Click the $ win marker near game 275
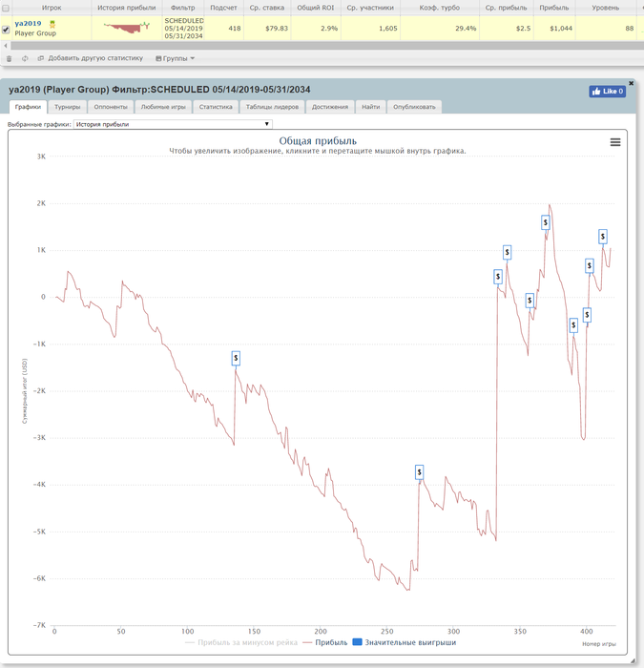Viewport: 644px width, 668px height. [419, 472]
